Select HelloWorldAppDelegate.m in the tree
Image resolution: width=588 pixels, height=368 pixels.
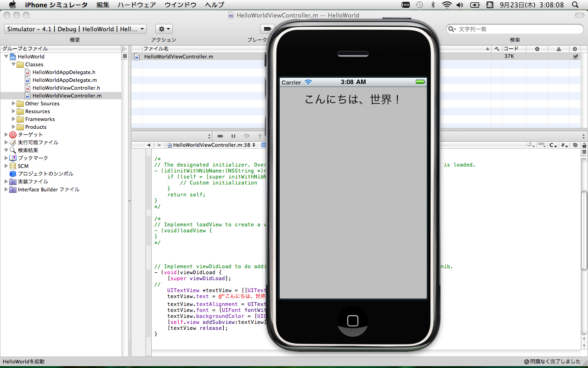[65, 80]
